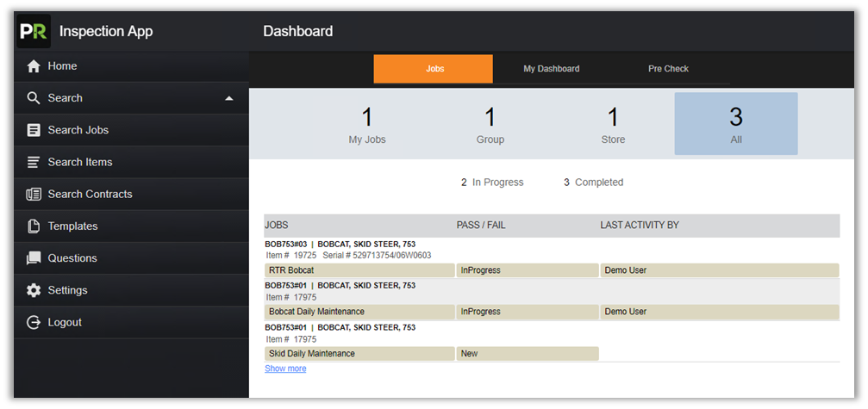The width and height of the screenshot is (868, 409).
Task: Click the Show more link
Action: click(x=284, y=369)
